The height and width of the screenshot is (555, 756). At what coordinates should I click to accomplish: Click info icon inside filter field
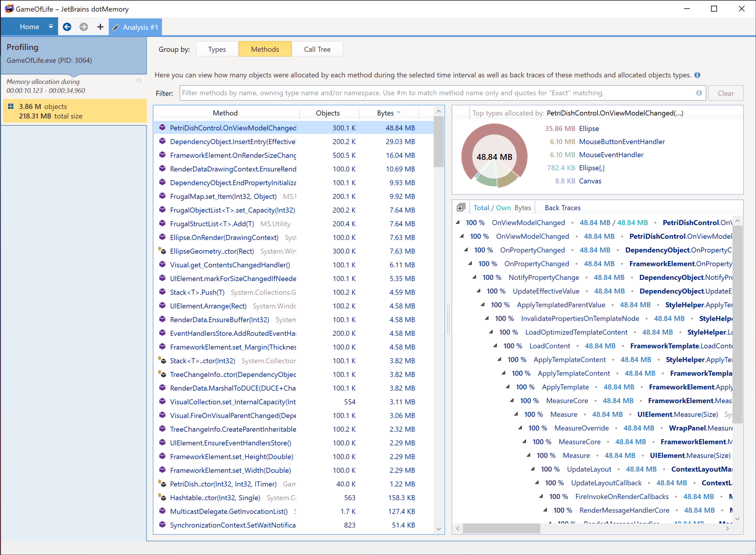tap(699, 93)
